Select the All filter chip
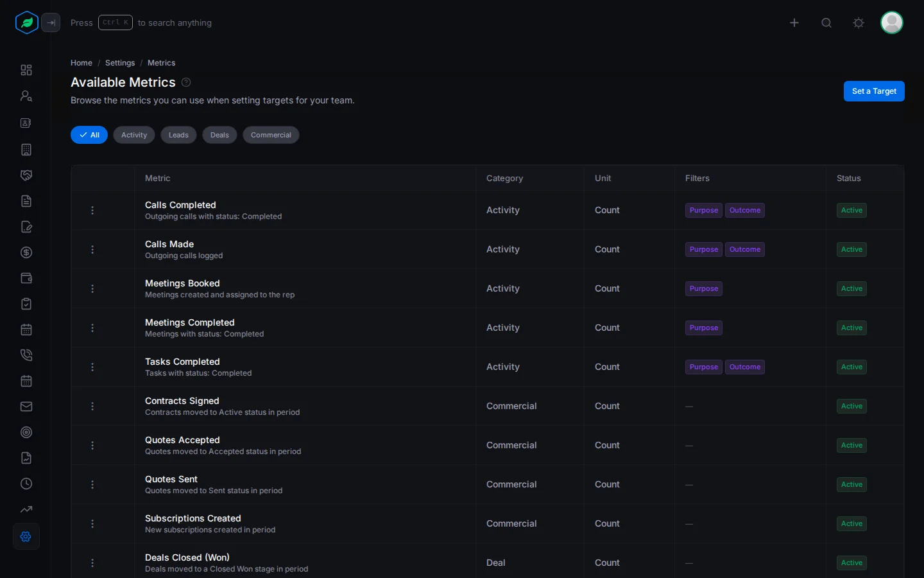 pos(89,135)
